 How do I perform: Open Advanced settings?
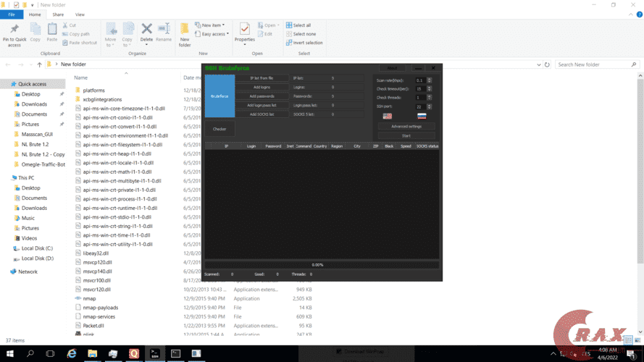click(406, 126)
